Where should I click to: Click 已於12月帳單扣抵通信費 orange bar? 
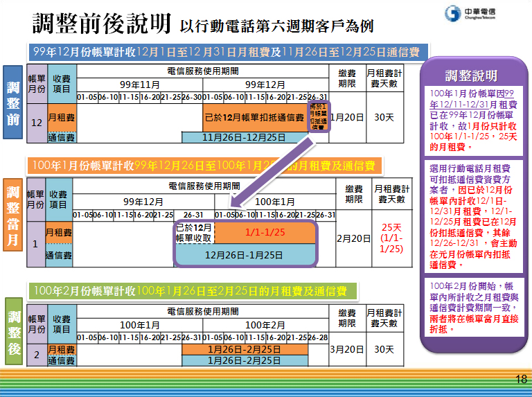(255, 117)
